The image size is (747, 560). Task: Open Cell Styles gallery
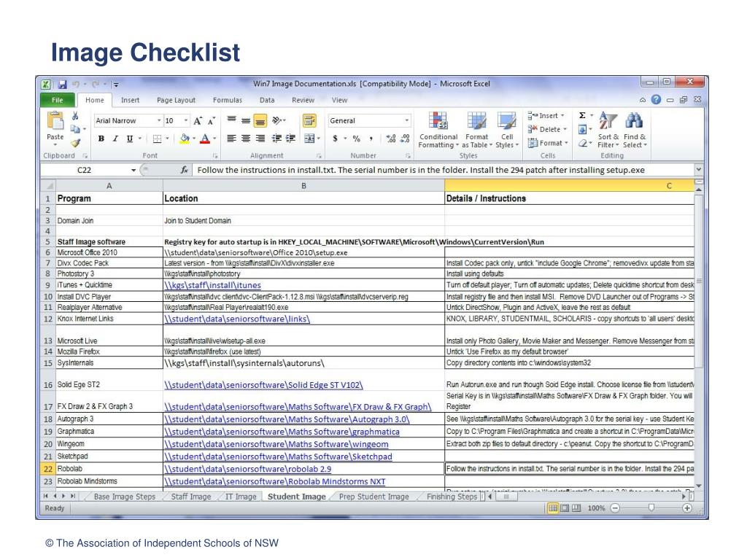[x=507, y=130]
